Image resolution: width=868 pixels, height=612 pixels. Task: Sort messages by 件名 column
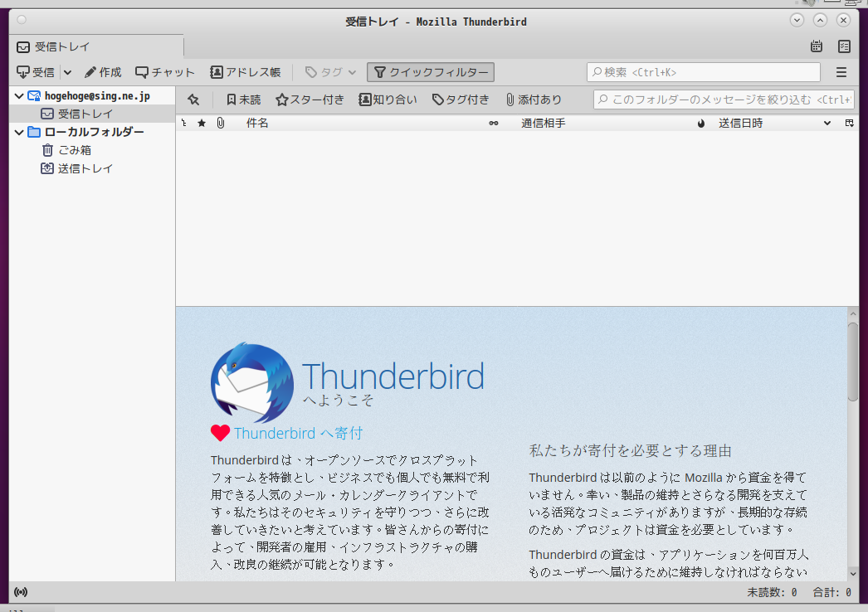(257, 124)
